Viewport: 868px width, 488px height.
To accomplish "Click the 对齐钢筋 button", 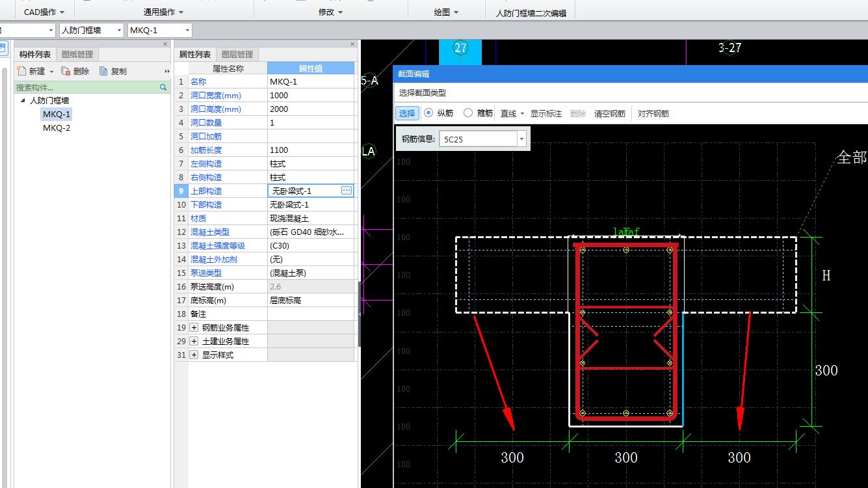I will [x=653, y=113].
